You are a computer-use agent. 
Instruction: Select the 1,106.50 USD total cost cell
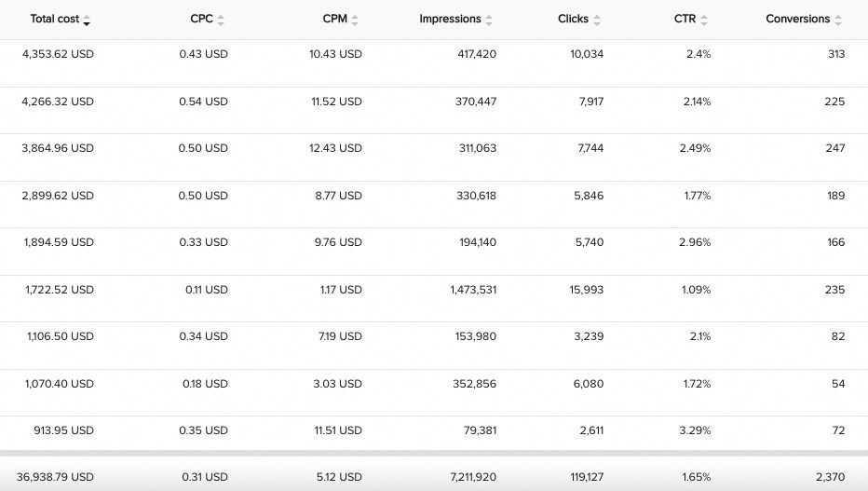[x=61, y=336]
